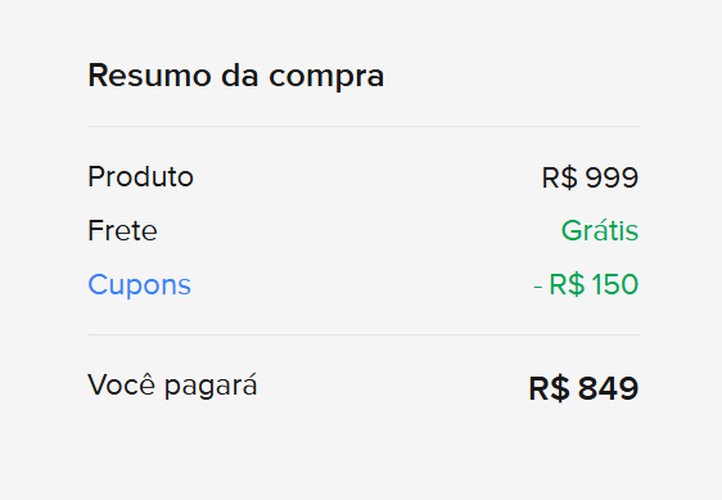Click the product price R$ 999
This screenshot has width=722, height=500.
tap(590, 178)
